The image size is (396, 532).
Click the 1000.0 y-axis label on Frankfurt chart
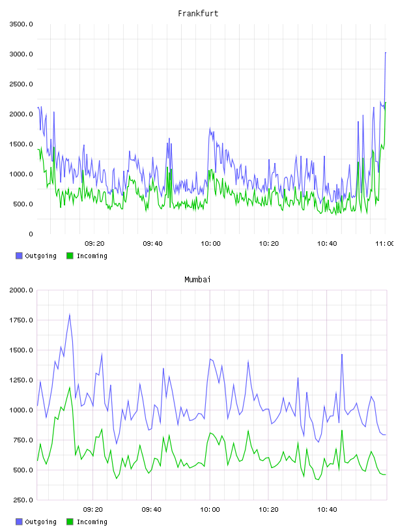(x=21, y=174)
